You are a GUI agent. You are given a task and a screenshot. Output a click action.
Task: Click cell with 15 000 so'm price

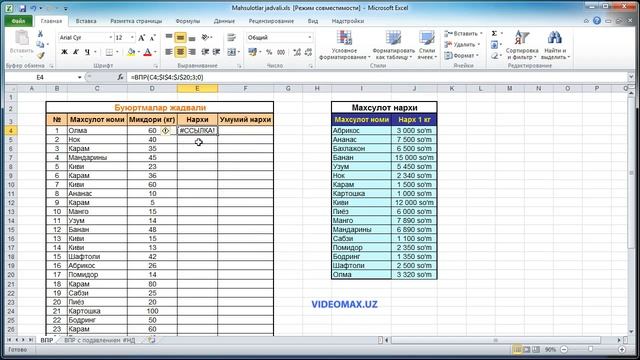tap(414, 158)
